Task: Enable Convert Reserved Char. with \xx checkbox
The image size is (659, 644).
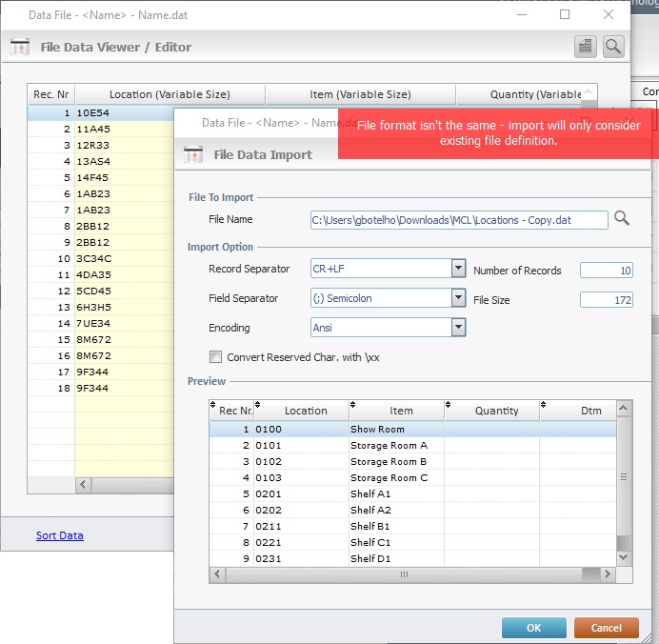Action: click(215, 357)
